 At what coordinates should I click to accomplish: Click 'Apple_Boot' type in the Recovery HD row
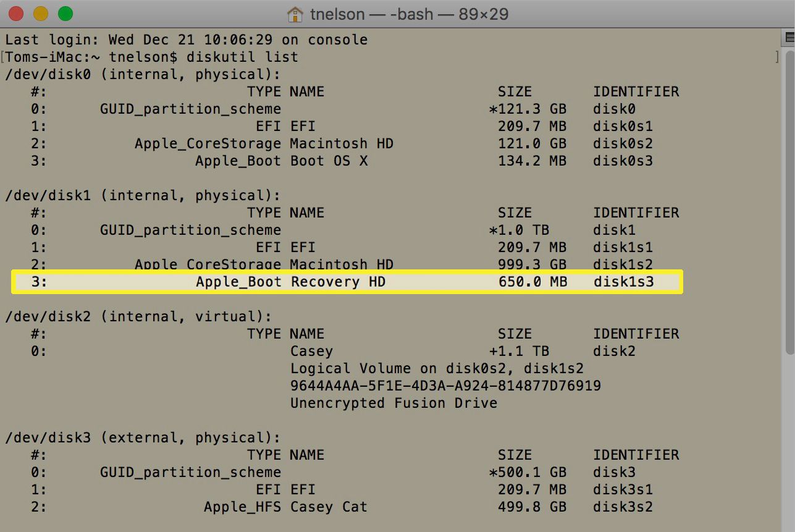[x=238, y=282]
